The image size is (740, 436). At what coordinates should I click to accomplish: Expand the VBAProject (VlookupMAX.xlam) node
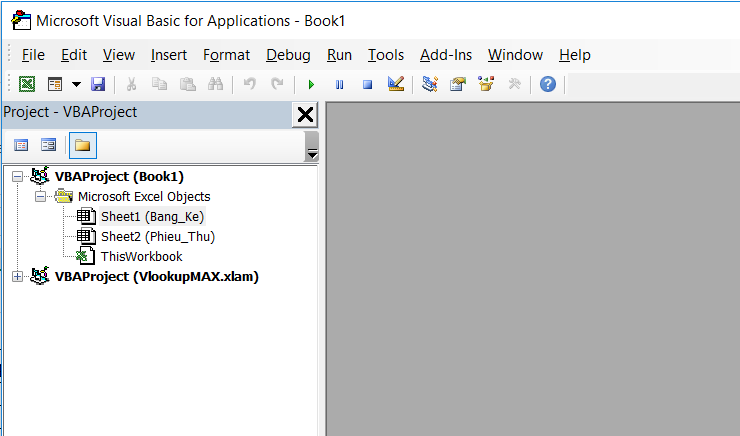coord(17,277)
